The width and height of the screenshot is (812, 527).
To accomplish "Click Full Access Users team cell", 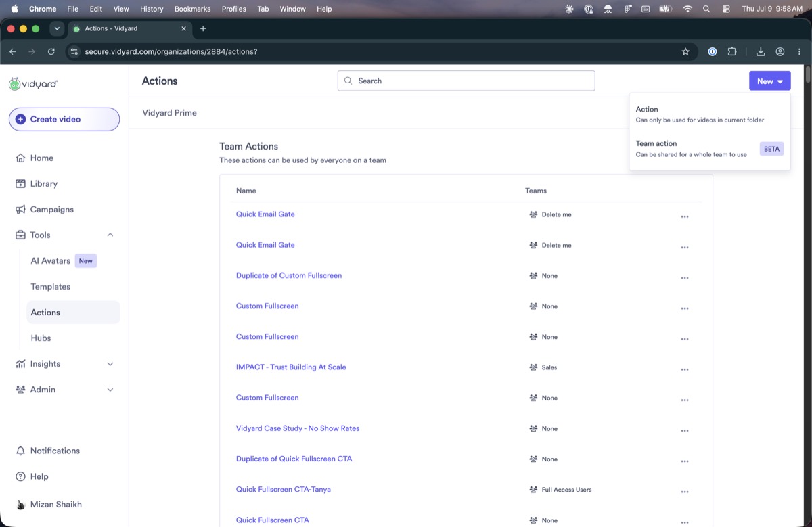I will [x=560, y=490].
